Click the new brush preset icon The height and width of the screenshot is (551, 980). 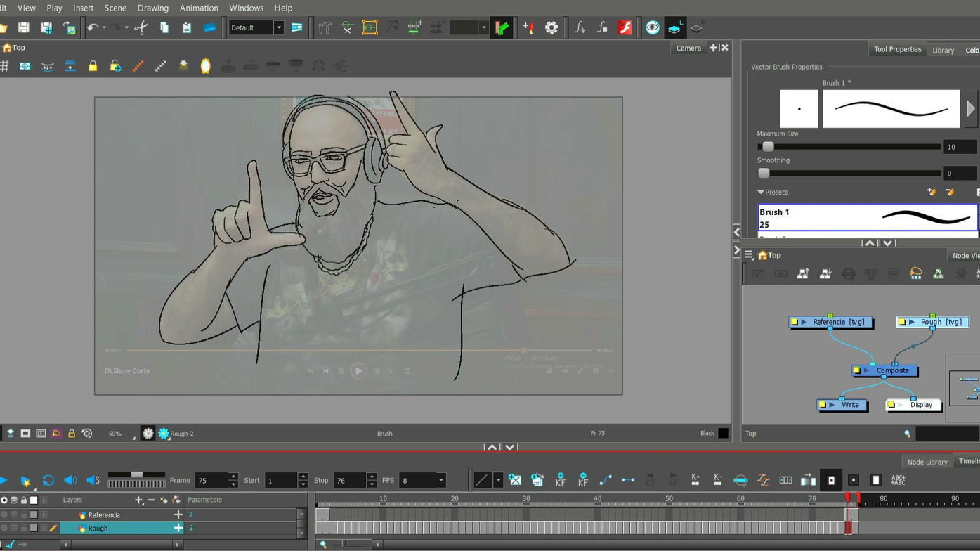point(932,192)
